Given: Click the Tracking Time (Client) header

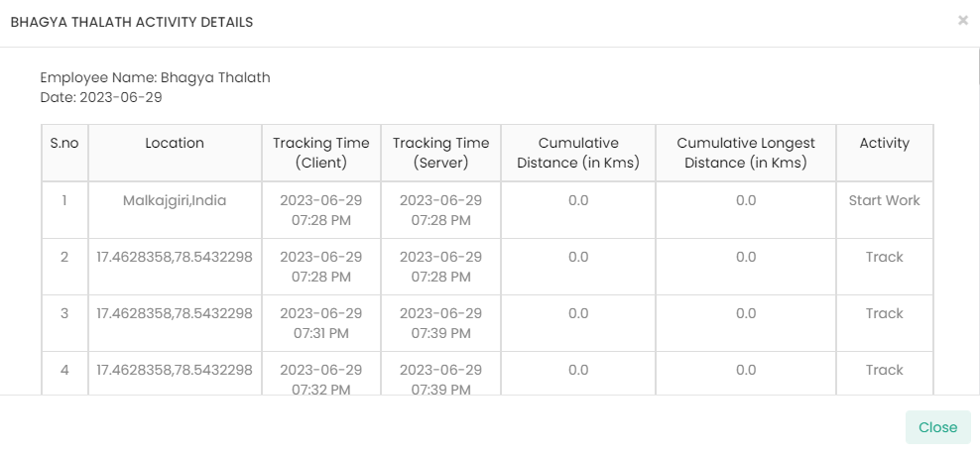Looking at the screenshot, I should (321, 153).
